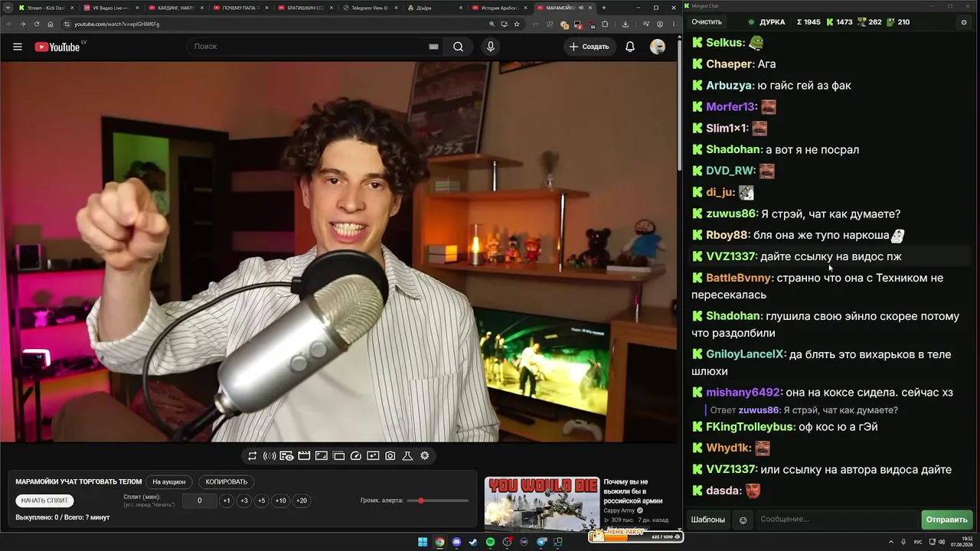Image resolution: width=980 pixels, height=551 pixels.
Task: Click username BattleBvnny in chat
Action: click(x=740, y=278)
